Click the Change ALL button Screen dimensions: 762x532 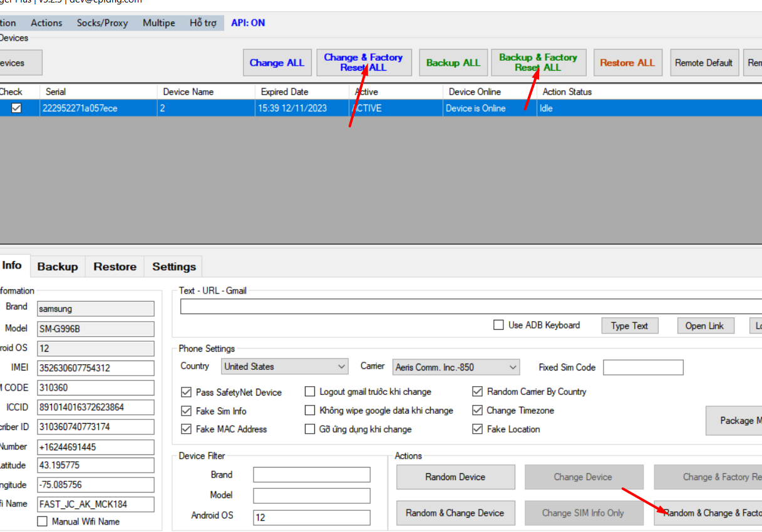click(x=277, y=63)
